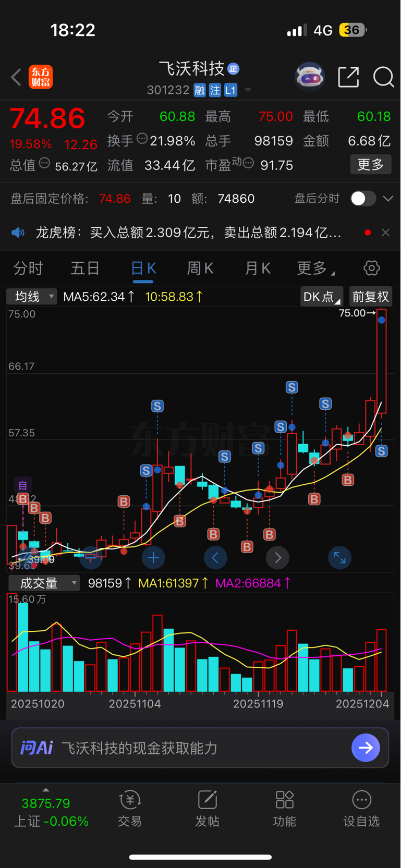Tap info icon next to 换手
Screen dimensions: 401x868
[x=142, y=139]
